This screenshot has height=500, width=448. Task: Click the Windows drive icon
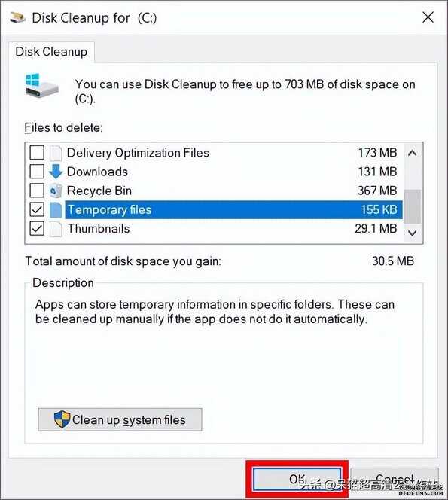tap(41, 85)
